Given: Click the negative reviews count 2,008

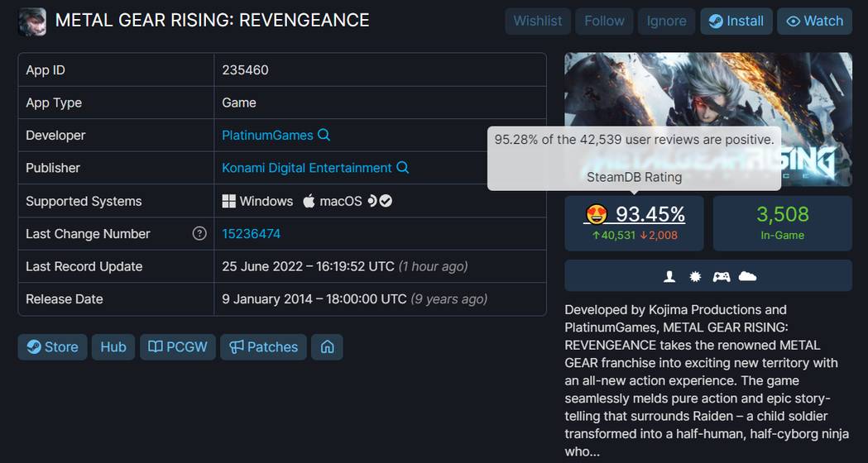Looking at the screenshot, I should click(659, 236).
